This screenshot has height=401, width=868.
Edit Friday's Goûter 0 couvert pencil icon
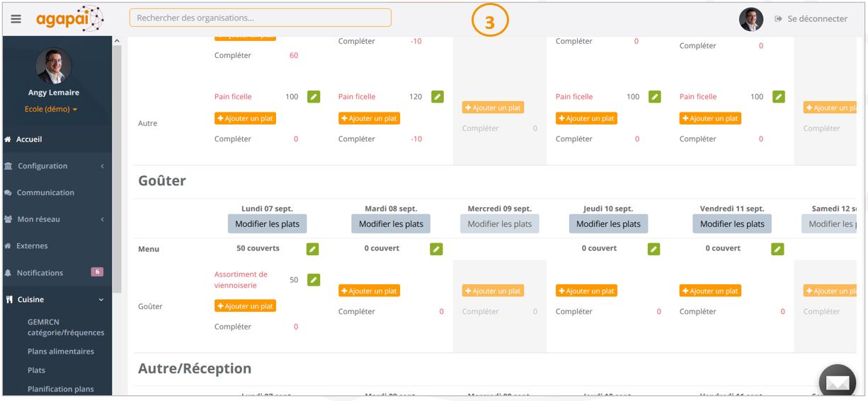point(777,249)
